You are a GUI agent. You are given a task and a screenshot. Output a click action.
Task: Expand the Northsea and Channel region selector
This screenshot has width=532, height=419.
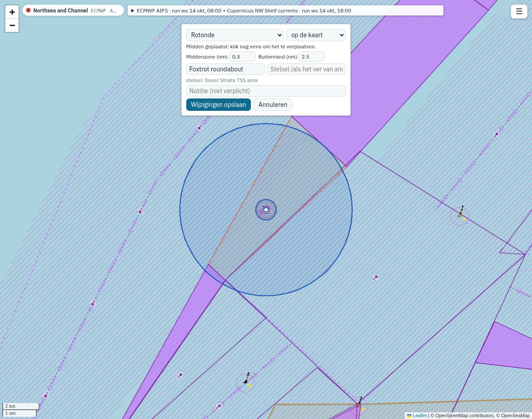pyautogui.click(x=73, y=10)
